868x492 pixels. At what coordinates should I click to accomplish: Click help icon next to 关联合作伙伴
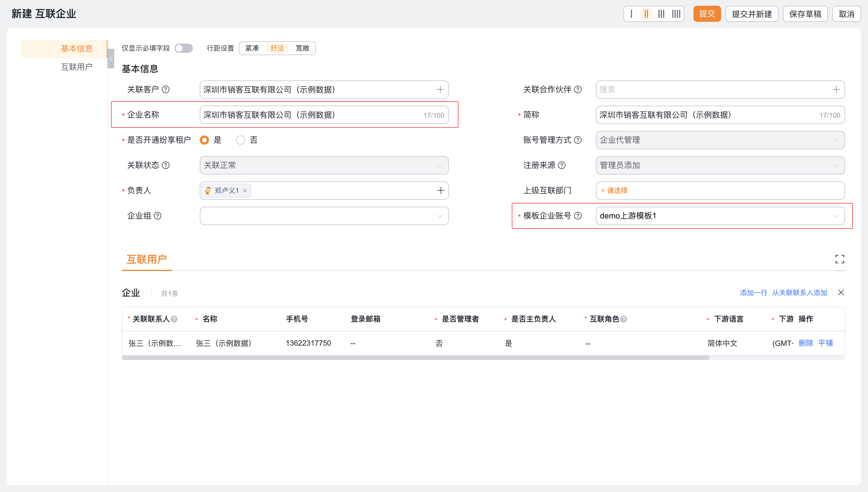578,90
